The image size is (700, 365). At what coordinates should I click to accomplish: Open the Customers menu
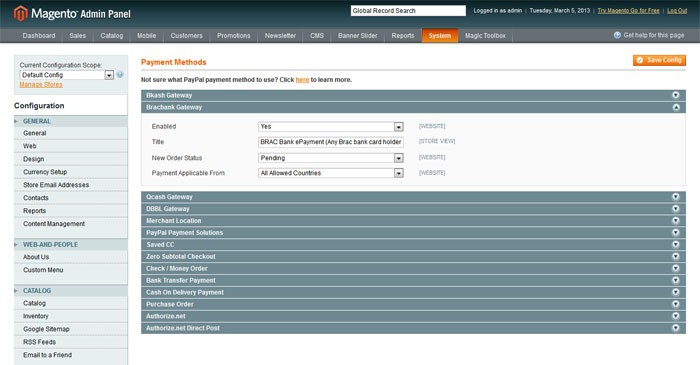pos(187,36)
